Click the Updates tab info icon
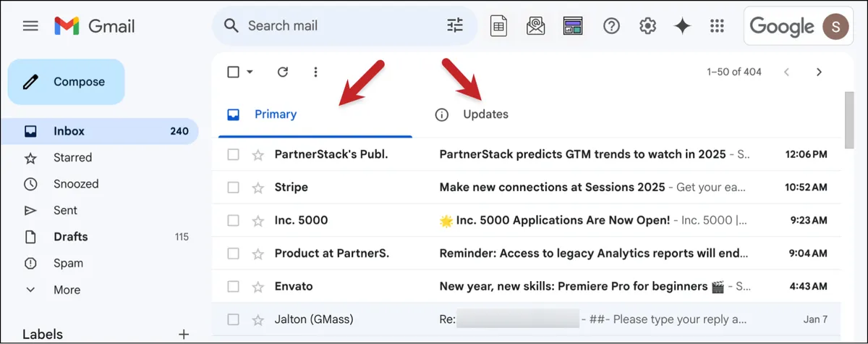868x344 pixels. [441, 114]
